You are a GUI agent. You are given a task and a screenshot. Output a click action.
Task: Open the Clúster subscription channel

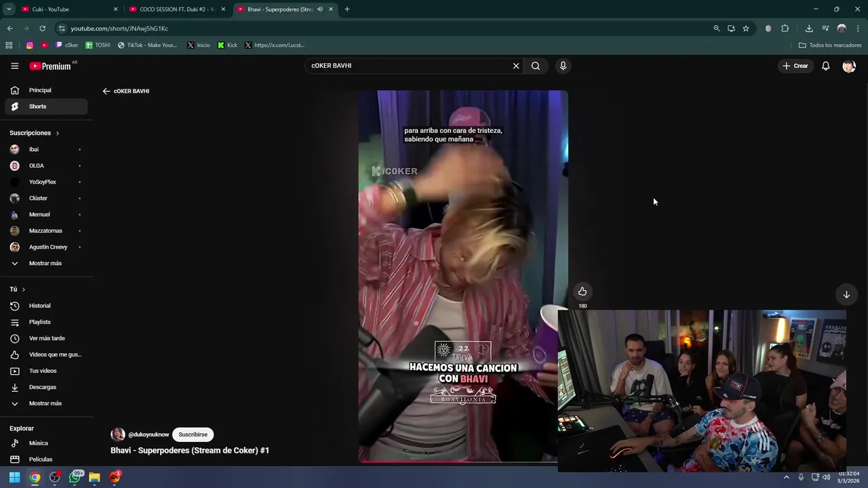46,198
